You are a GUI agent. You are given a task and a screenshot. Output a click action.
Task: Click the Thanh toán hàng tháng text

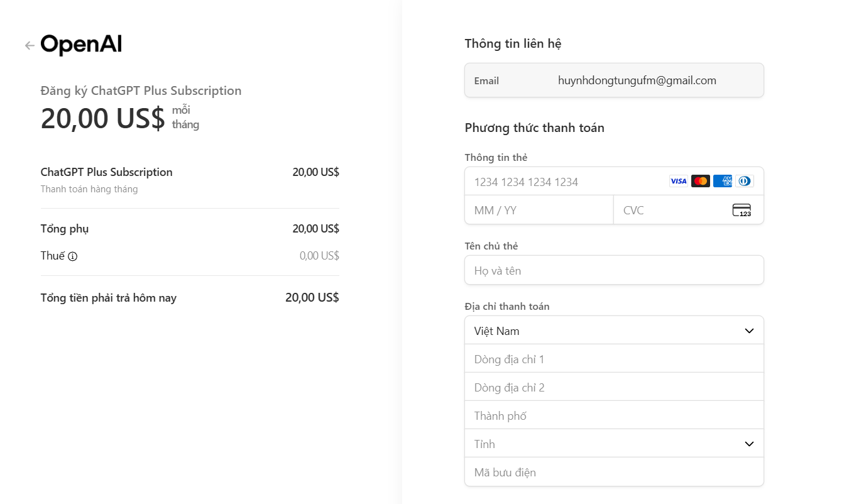[89, 189]
